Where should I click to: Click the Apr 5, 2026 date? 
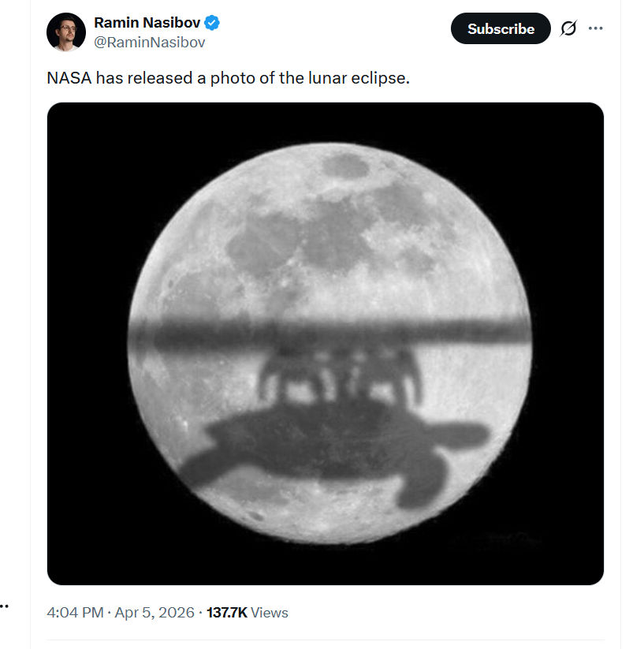click(x=154, y=613)
